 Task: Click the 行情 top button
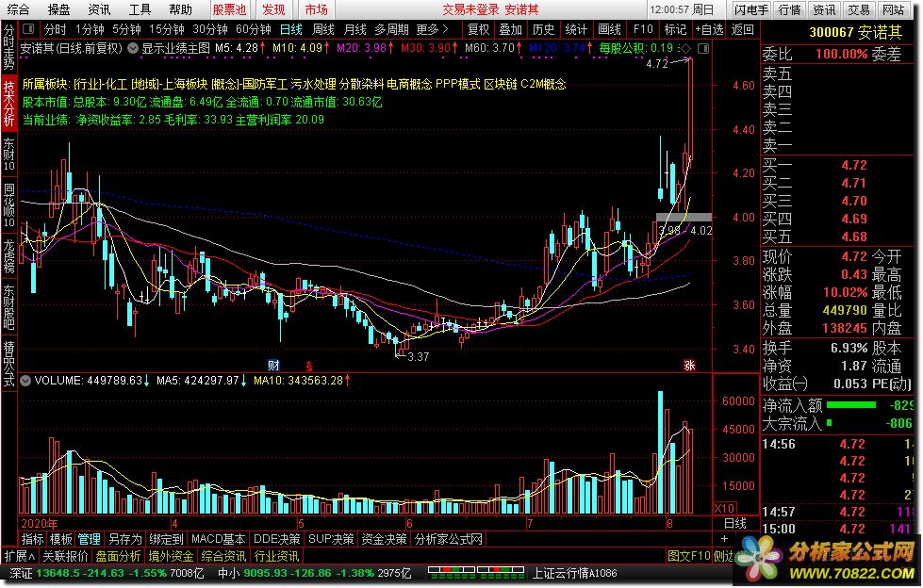coord(789,10)
